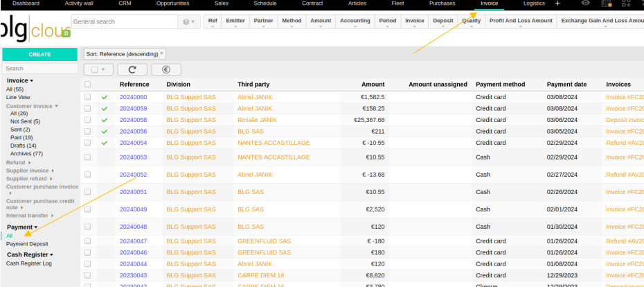
Task: Open the Method filter dropdown
Action: click(292, 21)
